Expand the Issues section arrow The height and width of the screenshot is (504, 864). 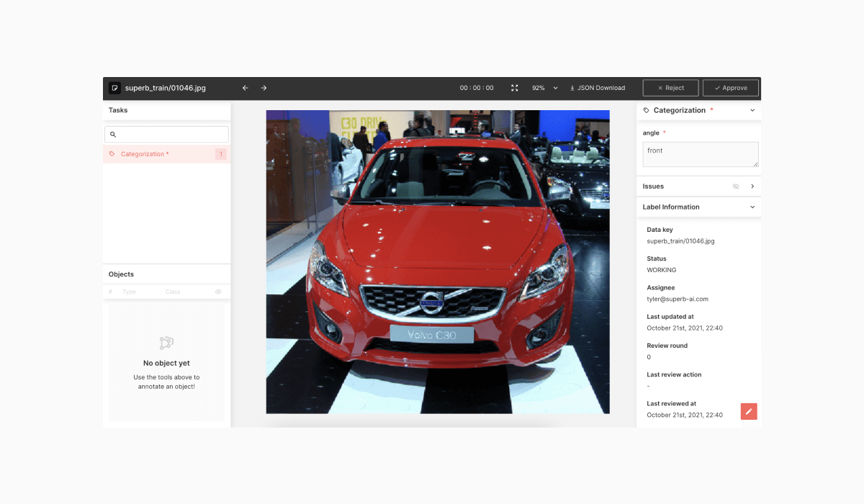click(x=752, y=186)
